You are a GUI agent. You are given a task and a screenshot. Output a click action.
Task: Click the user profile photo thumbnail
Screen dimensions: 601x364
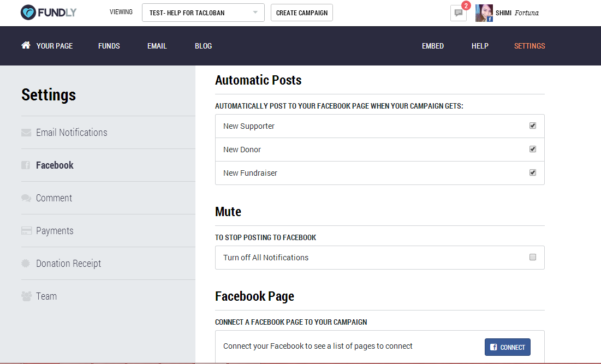point(484,13)
